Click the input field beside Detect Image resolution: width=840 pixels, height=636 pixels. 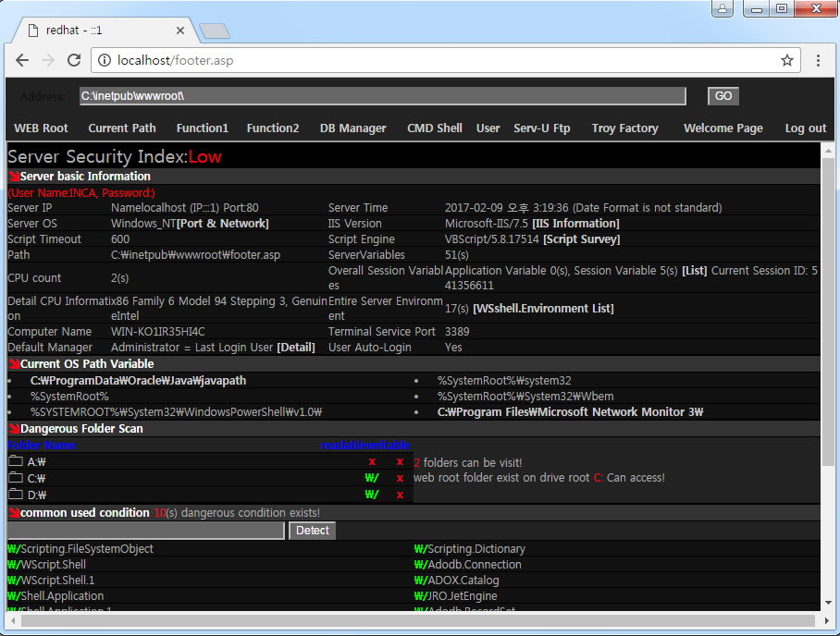[146, 531]
